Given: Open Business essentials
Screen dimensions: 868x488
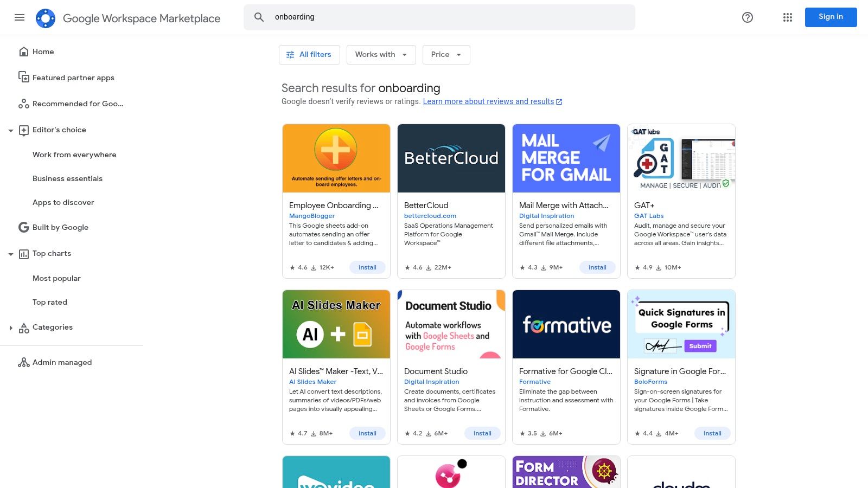Looking at the screenshot, I should coord(67,178).
